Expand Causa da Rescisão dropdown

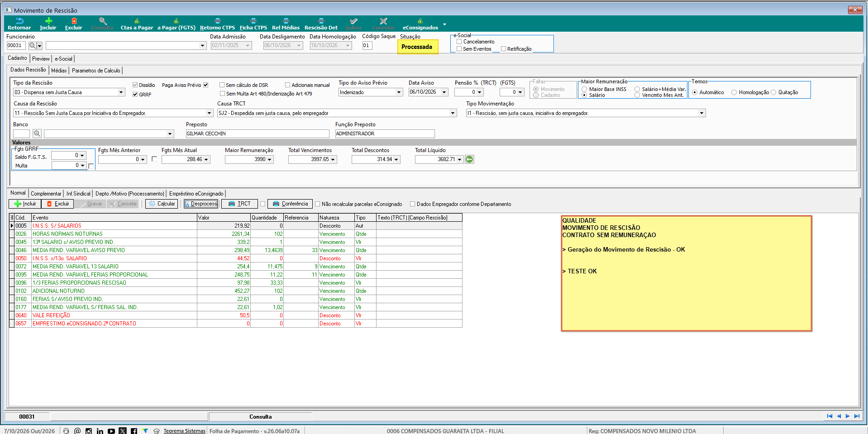pos(209,113)
